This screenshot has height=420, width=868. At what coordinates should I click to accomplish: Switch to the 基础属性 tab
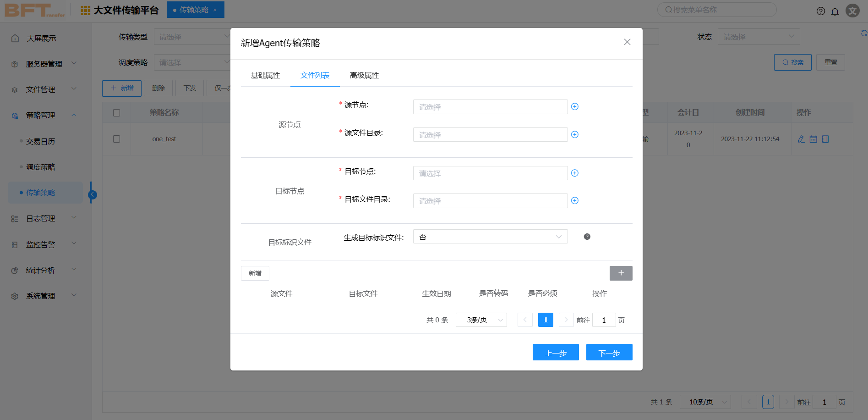tap(265, 75)
